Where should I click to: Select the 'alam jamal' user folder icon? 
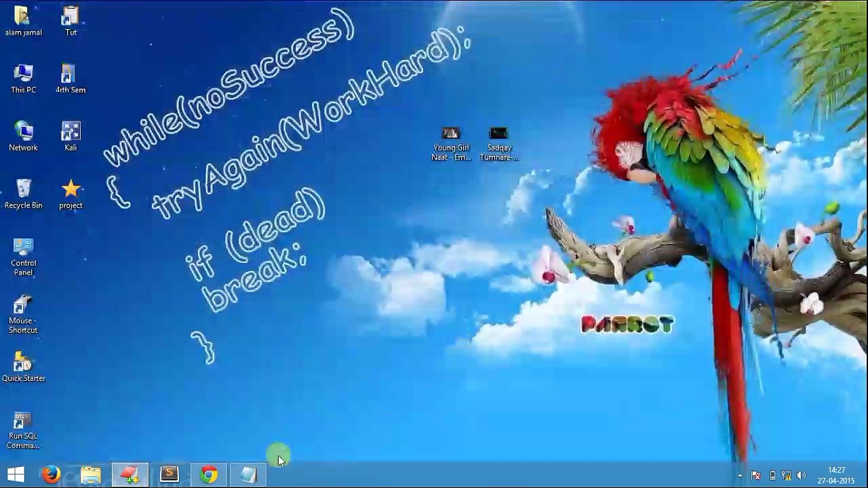pyautogui.click(x=23, y=20)
